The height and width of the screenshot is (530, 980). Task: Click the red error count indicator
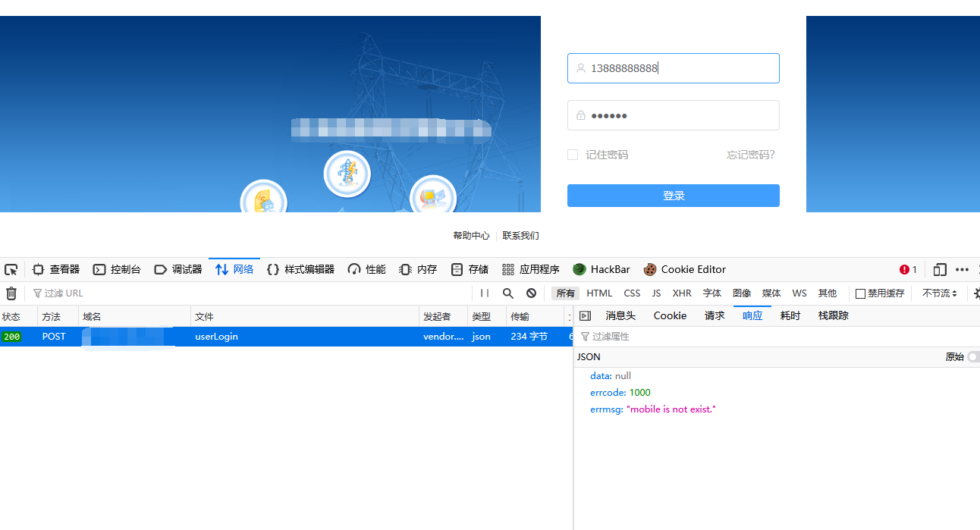pos(908,269)
